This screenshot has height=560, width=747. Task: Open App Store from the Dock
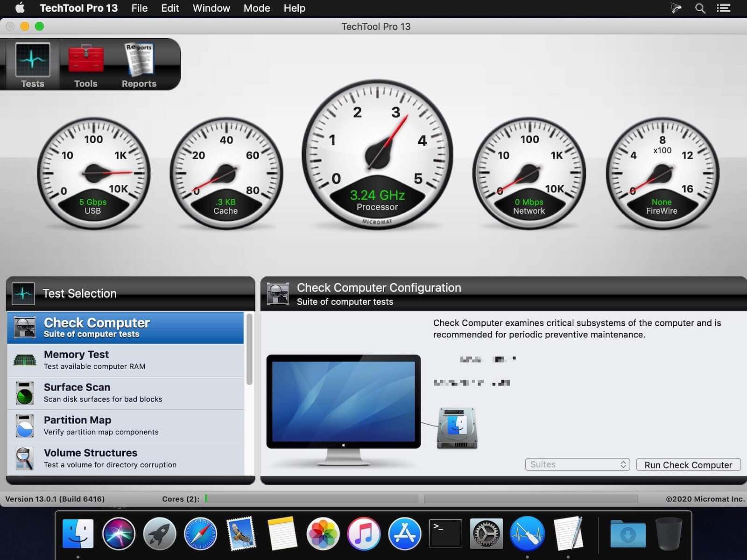coord(404,533)
